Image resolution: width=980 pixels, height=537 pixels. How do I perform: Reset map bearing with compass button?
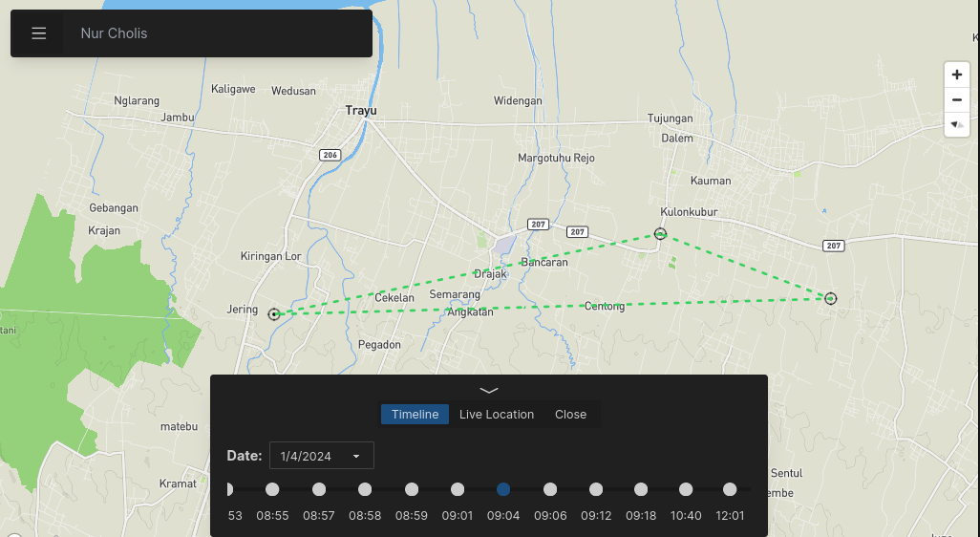[x=956, y=124]
